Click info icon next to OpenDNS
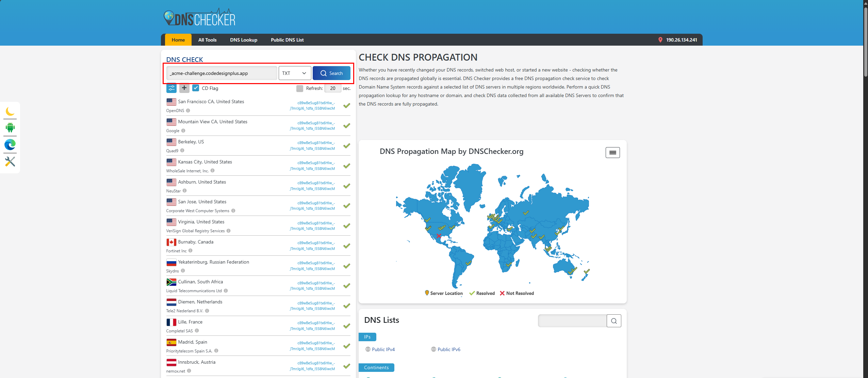This screenshot has height=378, width=868. pyautogui.click(x=188, y=110)
